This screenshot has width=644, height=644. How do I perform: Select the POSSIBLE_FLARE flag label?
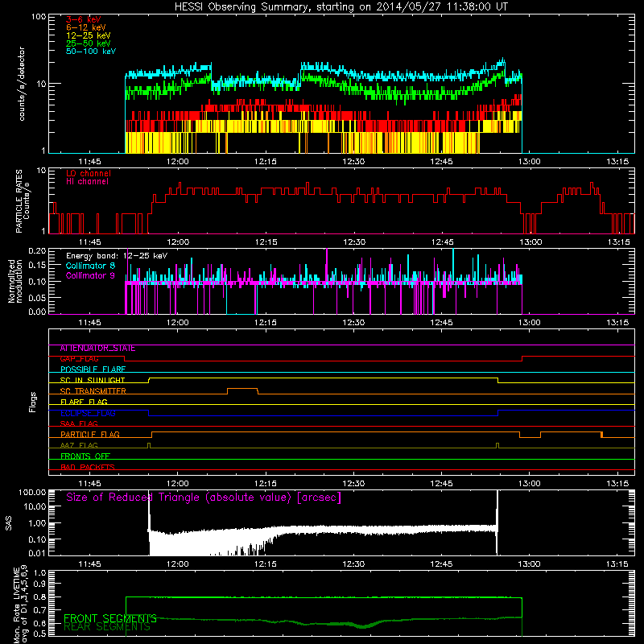pos(93,369)
